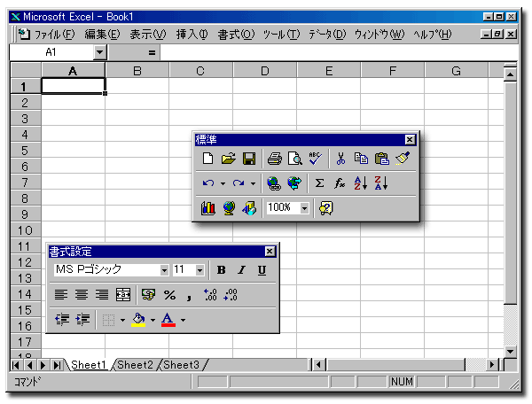This screenshot has height=404, width=532.
Task: Print using the printer icon
Action: 275,159
